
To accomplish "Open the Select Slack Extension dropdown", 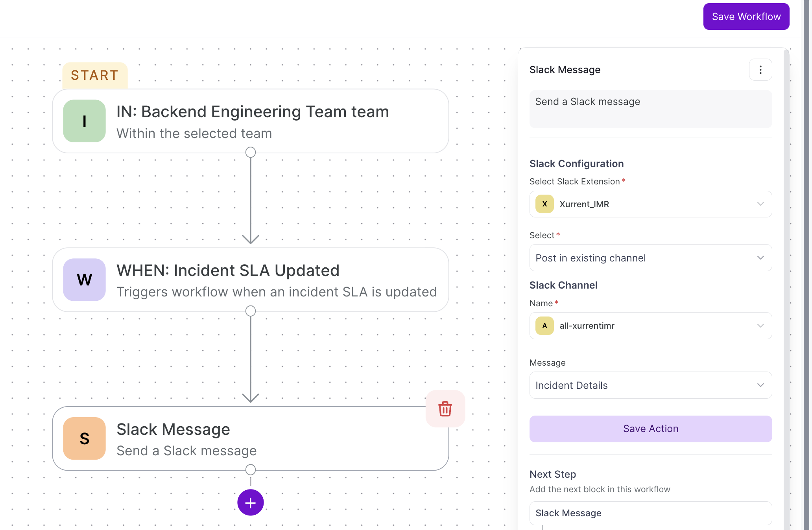I will coord(650,204).
